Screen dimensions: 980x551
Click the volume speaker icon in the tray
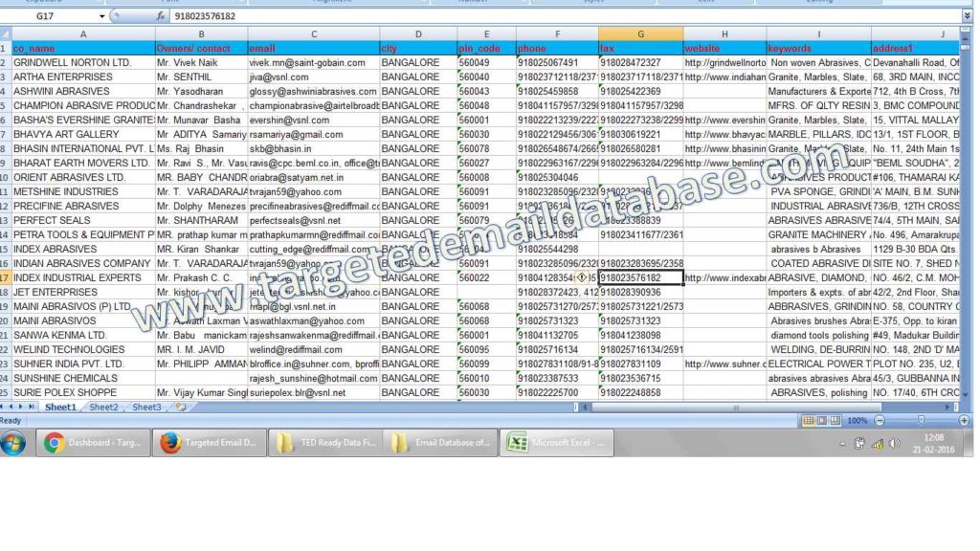(895, 444)
